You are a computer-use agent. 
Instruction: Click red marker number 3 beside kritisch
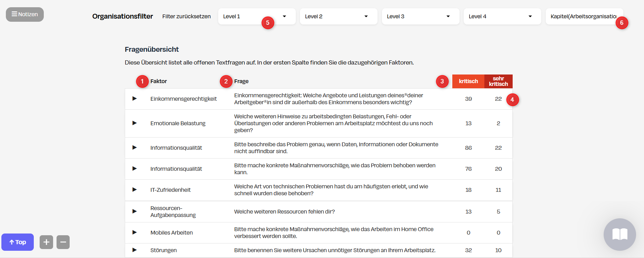(442, 81)
